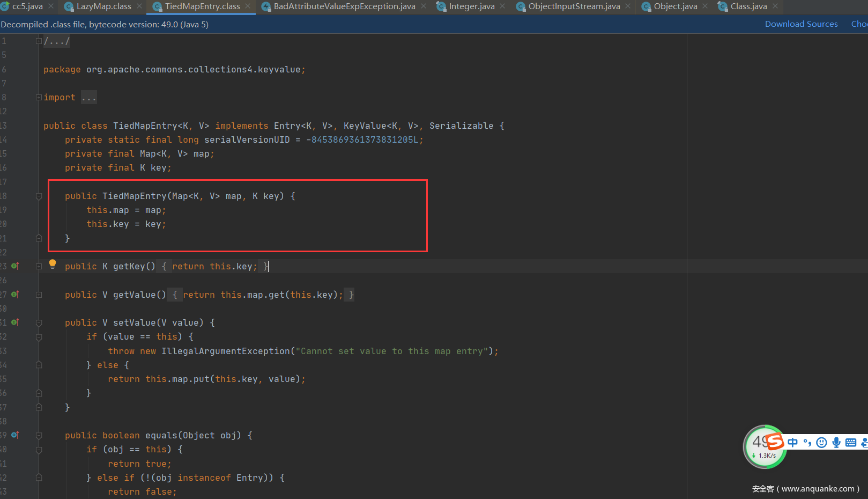Expand the folded header comment at line 1
Screen dimensions: 868x499
click(39, 41)
